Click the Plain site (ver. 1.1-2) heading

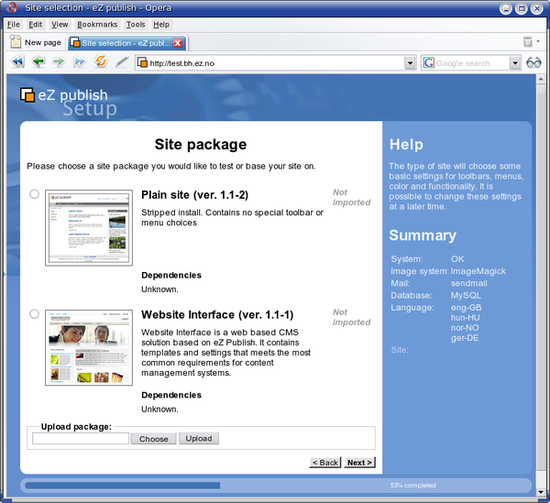tap(195, 195)
